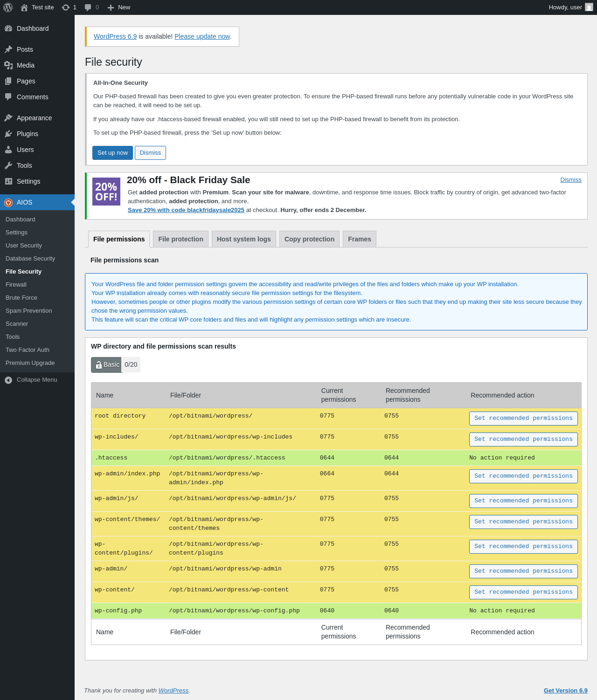Set recommended permissions for wp-admin/index.php
The image size is (597, 700).
[x=523, y=476]
